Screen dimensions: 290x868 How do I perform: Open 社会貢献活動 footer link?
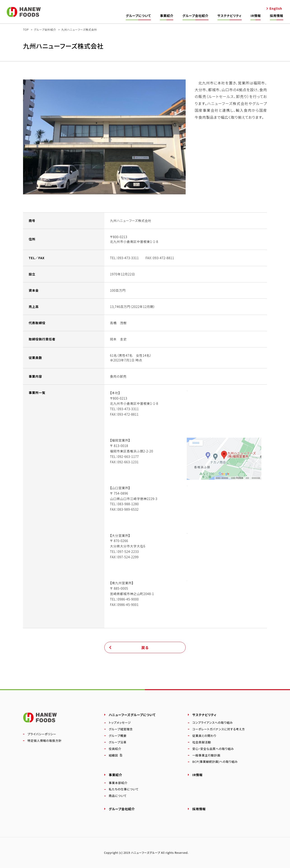click(x=201, y=742)
